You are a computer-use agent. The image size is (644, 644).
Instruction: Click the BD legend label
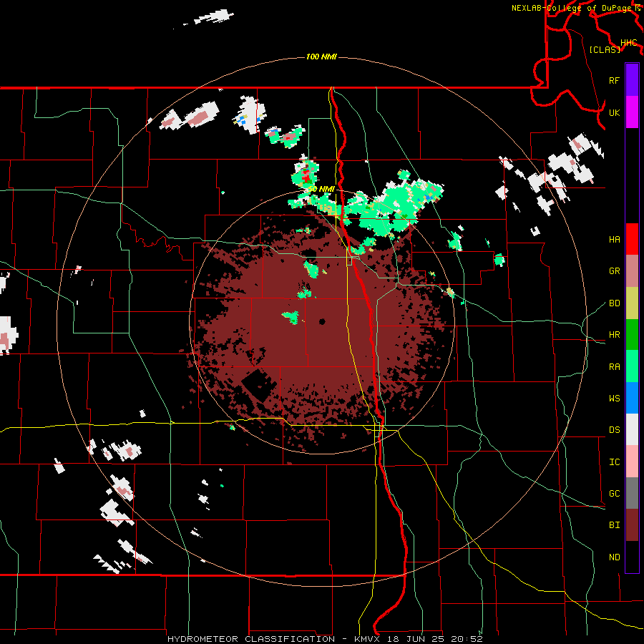click(x=615, y=303)
